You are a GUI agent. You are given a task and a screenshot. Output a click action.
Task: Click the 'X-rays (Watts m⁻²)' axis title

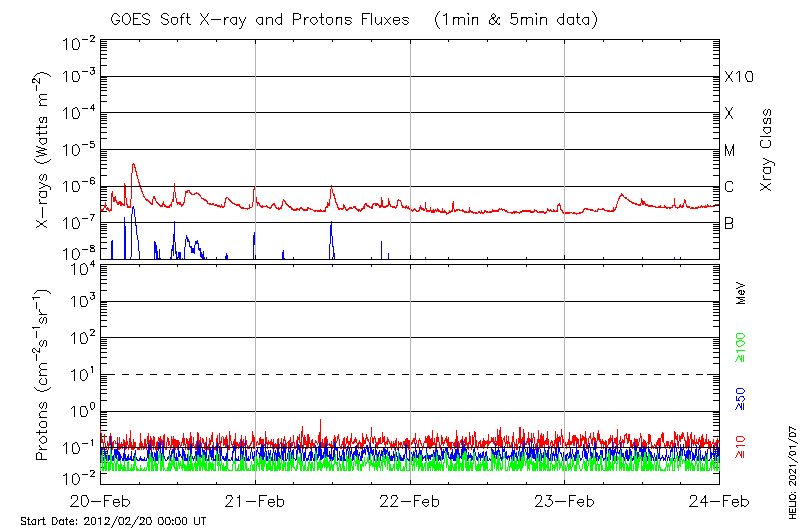pos(44,152)
